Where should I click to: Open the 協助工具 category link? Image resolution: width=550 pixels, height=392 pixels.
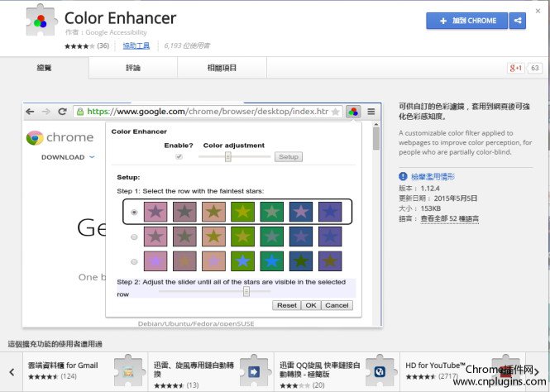tap(136, 45)
